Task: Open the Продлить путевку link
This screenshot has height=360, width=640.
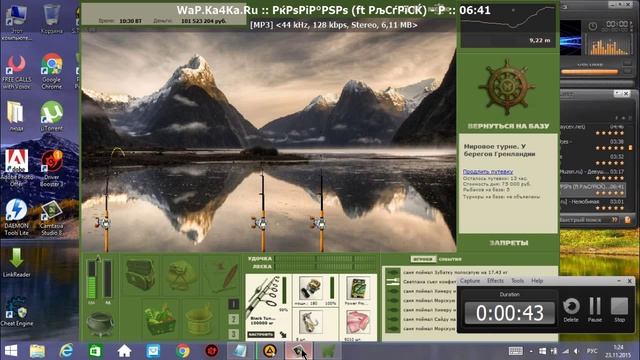Action: (488, 172)
